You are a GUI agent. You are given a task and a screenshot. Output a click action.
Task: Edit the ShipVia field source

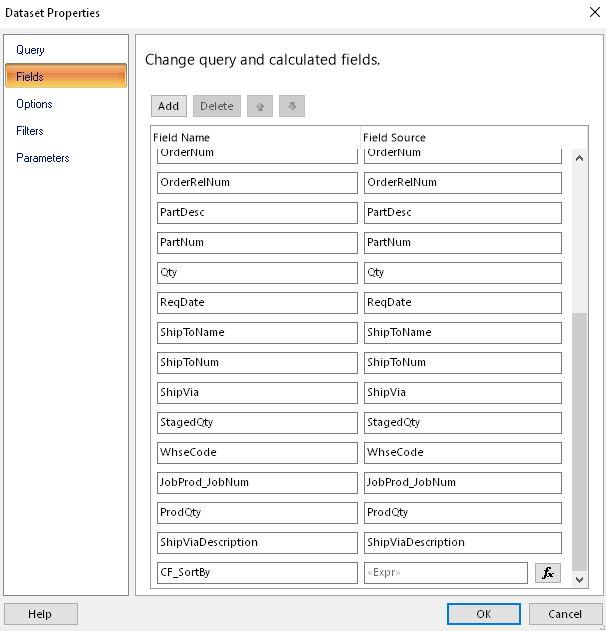click(463, 393)
